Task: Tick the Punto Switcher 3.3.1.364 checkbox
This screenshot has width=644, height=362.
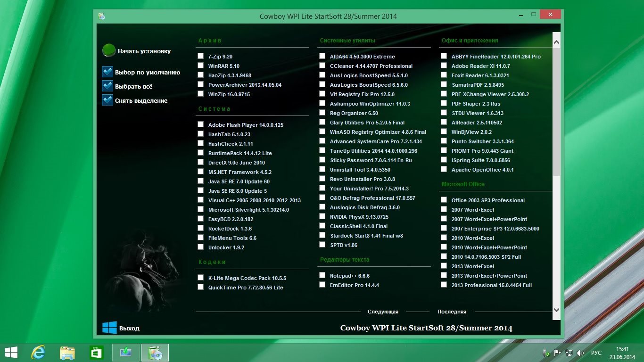Action: 444,141
